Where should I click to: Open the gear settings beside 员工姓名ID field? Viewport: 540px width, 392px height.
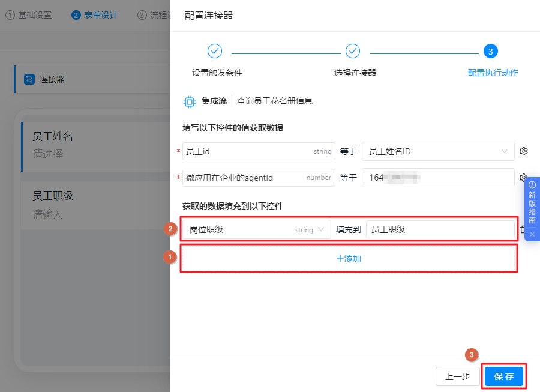[523, 151]
